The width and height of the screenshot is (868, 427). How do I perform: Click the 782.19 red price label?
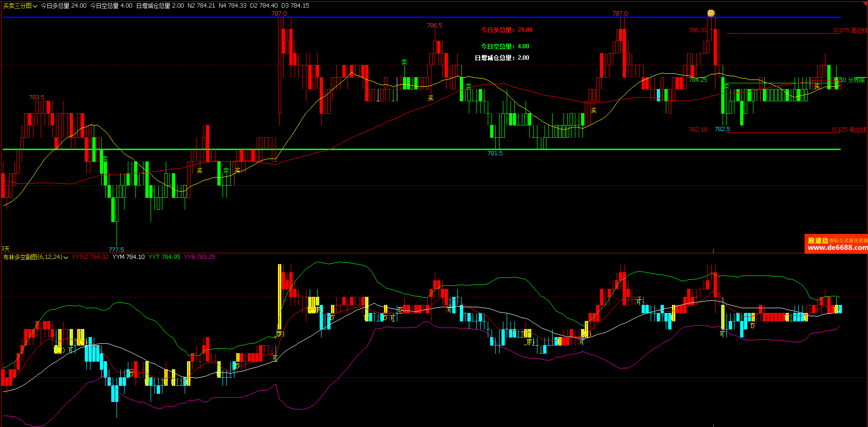pyautogui.click(x=698, y=129)
